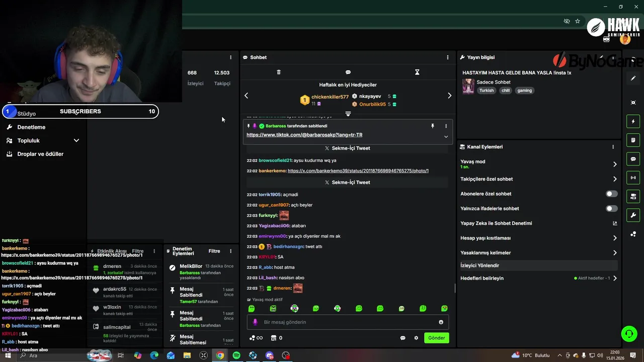Click the camera-frame icon in right sidebar
This screenshot has width=644, height=362.
click(633, 103)
